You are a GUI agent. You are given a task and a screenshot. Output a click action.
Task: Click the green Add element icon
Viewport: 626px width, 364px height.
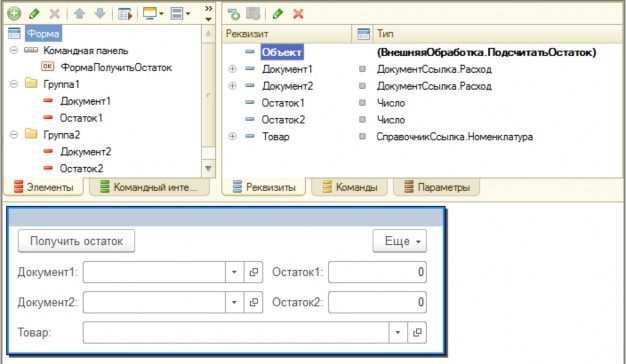pyautogui.click(x=14, y=14)
